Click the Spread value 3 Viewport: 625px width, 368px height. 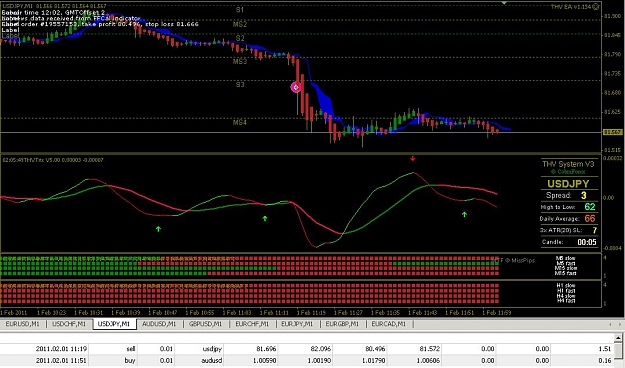[584, 195]
